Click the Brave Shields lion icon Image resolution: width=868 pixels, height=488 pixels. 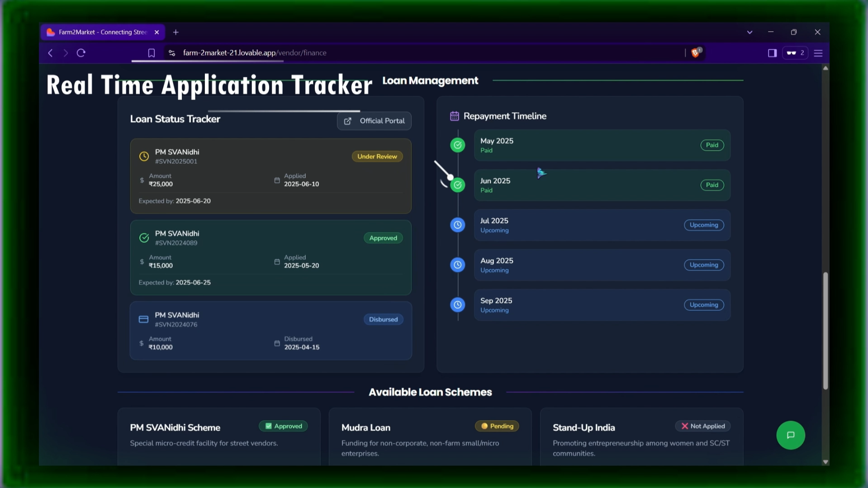[x=695, y=53]
